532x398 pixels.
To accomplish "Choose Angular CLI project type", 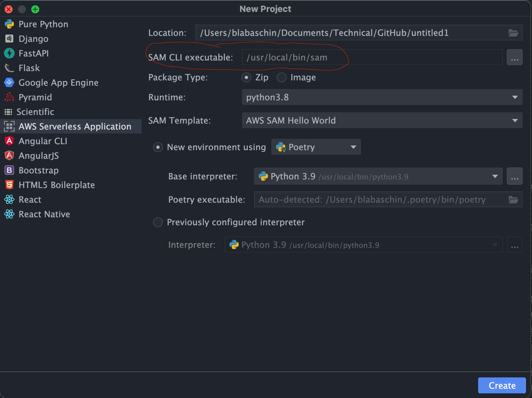I will coord(71,141).
